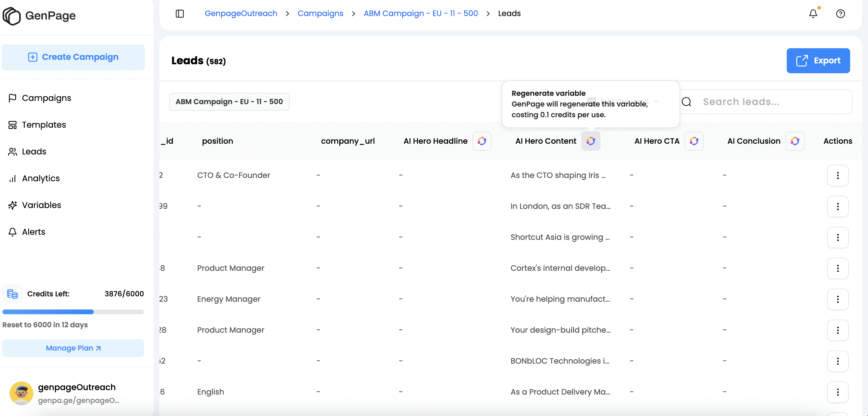This screenshot has height=416, width=868.
Task: Regenerate the AI Hero Headline variable
Action: [x=482, y=141]
